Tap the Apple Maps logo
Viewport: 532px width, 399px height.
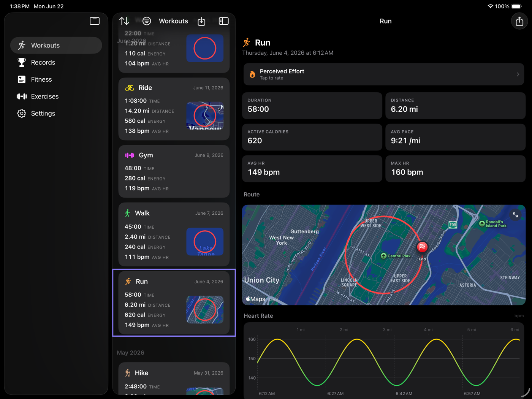[256, 299]
